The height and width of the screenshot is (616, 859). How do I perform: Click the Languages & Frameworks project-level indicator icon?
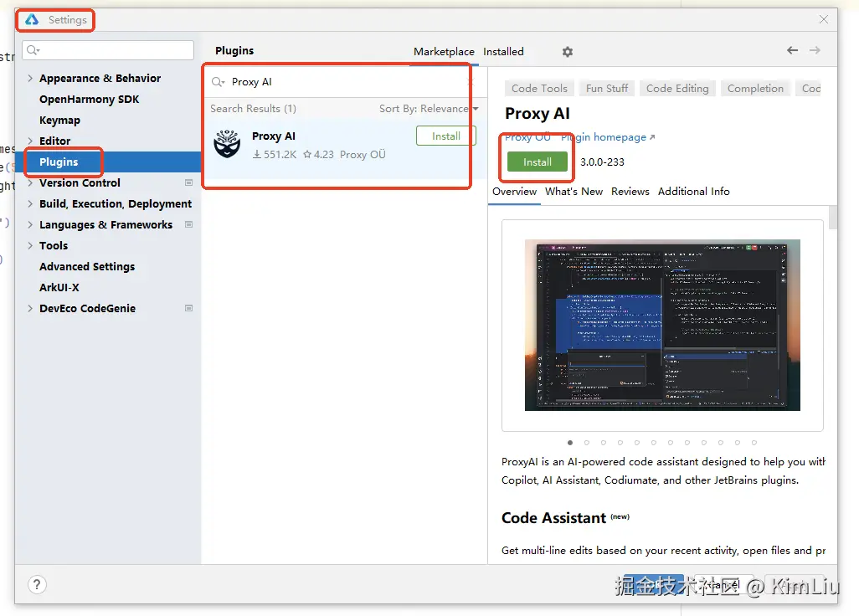point(189,224)
